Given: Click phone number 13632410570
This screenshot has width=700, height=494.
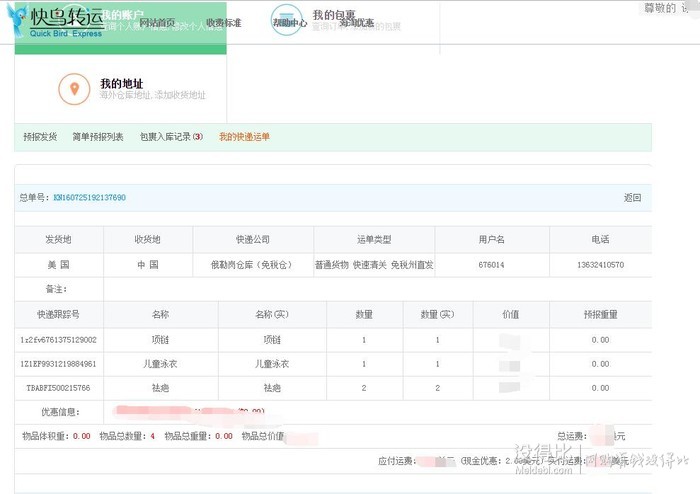Looking at the screenshot, I should click(x=600, y=265).
